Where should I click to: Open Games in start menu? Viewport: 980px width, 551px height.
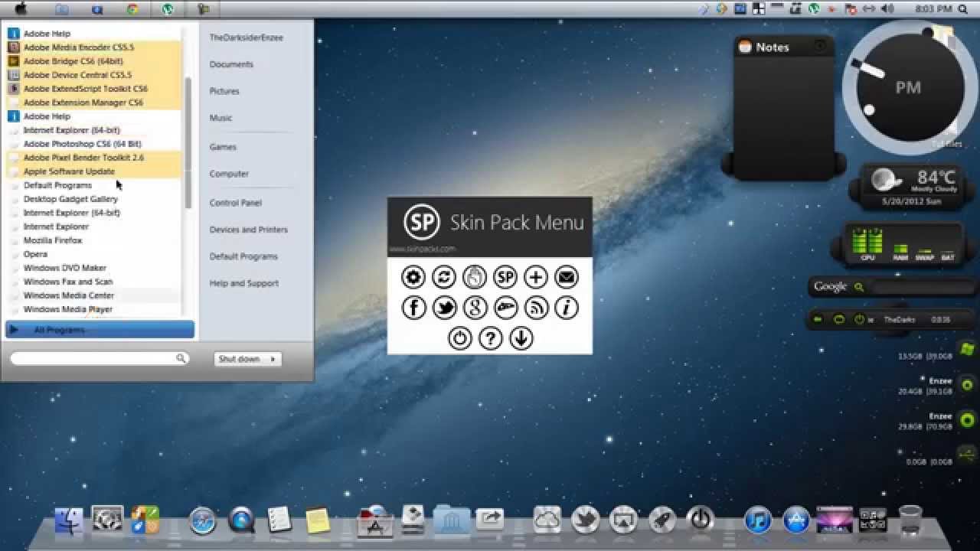pyautogui.click(x=223, y=147)
